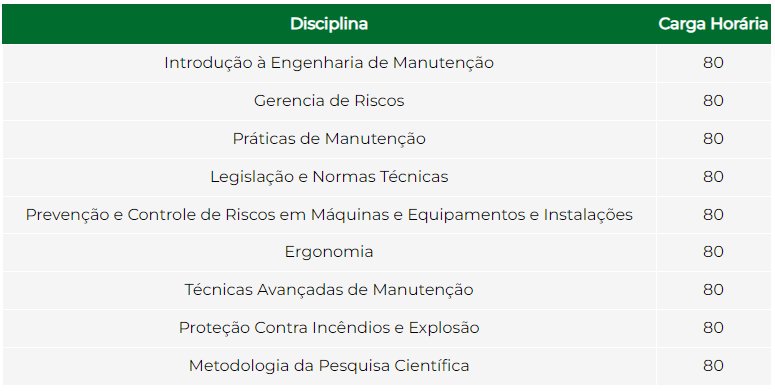Select Proteção Contra Incêndios e Explosão
Image resolution: width=775 pixels, height=391 pixels.
pyautogui.click(x=329, y=328)
